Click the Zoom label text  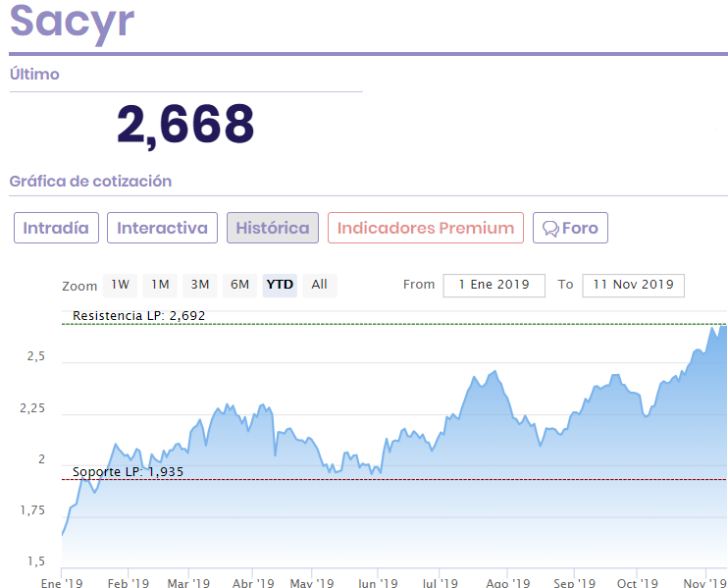79,286
